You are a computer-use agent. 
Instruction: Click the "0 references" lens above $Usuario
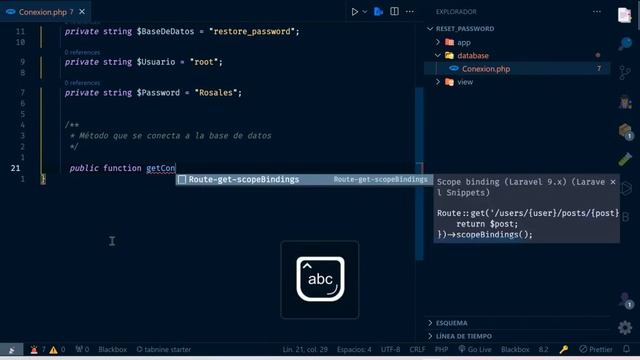tap(82, 52)
